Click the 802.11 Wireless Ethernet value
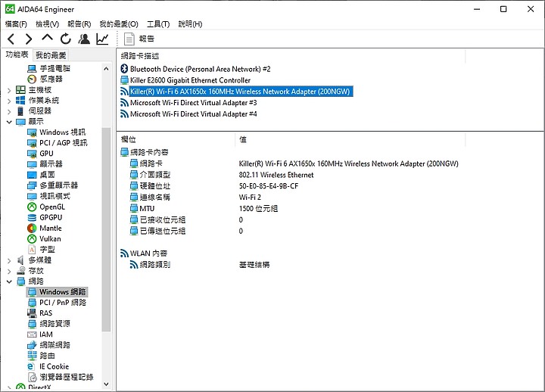Image resolution: width=545 pixels, height=392 pixels. (276, 175)
